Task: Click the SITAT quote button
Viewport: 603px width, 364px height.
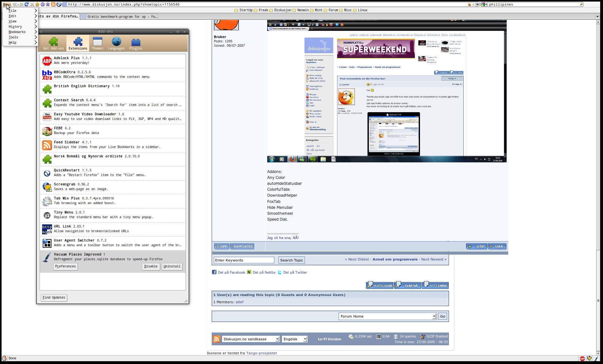Action: tap(476, 247)
